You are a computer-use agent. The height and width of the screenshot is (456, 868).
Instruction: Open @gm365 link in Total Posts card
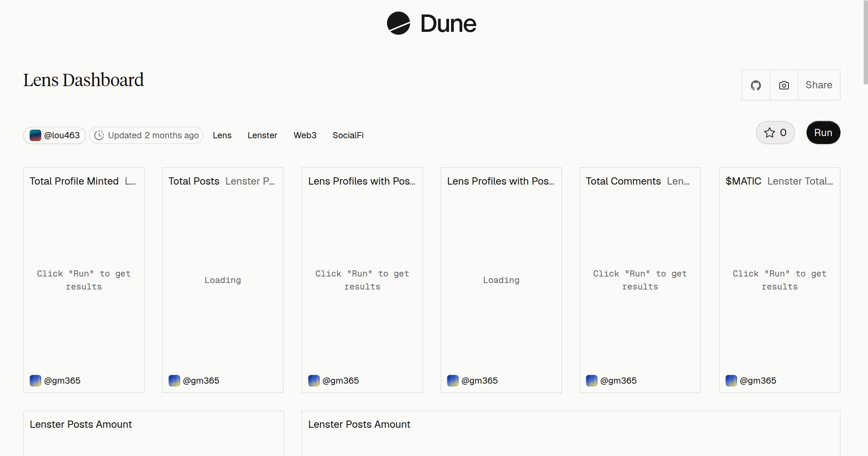pos(201,381)
